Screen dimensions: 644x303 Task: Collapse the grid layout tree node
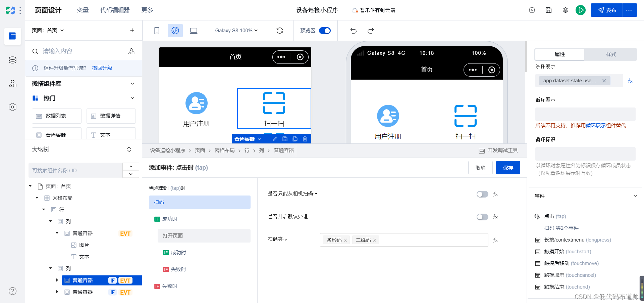click(x=37, y=198)
